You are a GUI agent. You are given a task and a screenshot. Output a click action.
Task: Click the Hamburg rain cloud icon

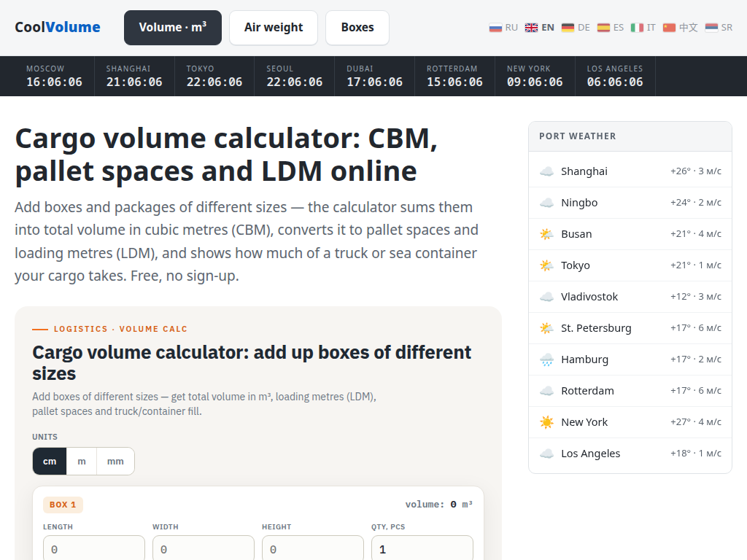click(x=546, y=359)
